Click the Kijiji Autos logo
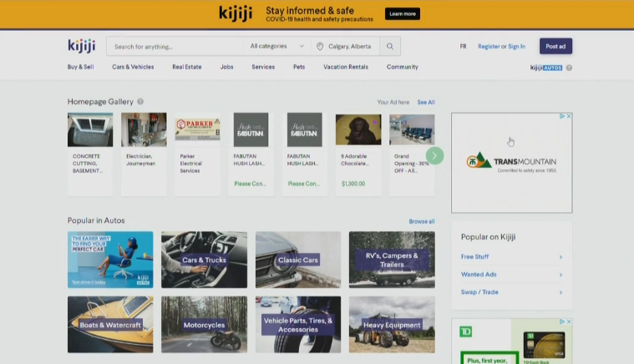 (x=545, y=68)
